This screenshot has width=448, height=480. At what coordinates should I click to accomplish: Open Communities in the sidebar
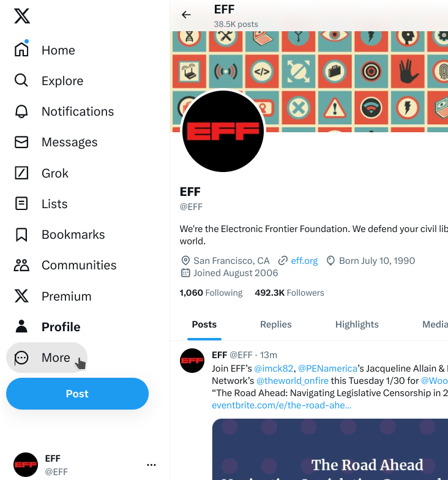(65, 265)
